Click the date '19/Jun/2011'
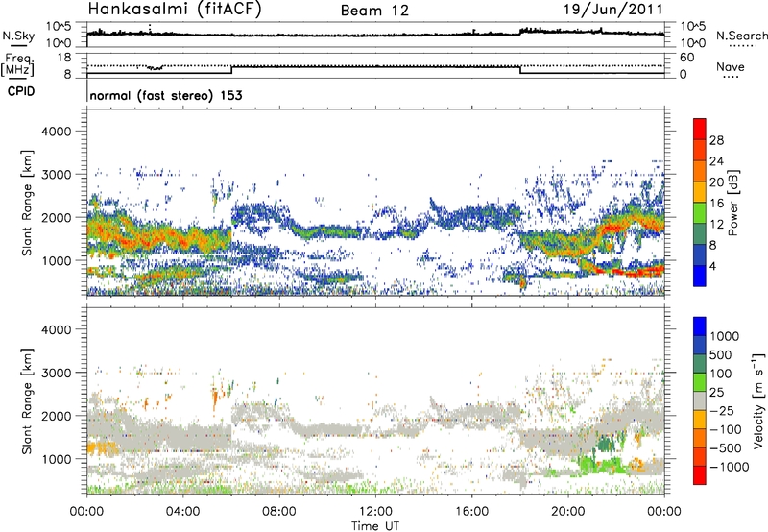 613,9
